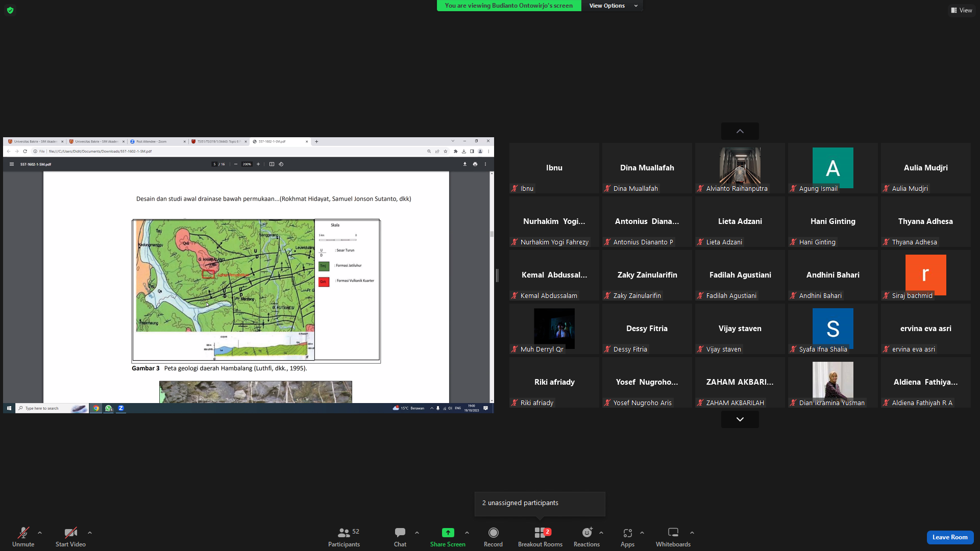The width and height of the screenshot is (980, 551).
Task: Open the Participants panel
Action: point(344,537)
